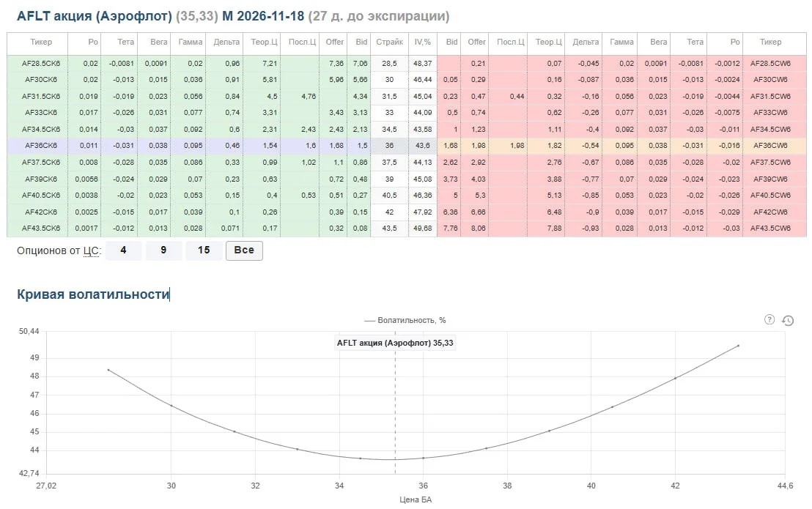Click the chart history clock icon
The height and width of the screenshot is (509, 812).
coord(788,321)
